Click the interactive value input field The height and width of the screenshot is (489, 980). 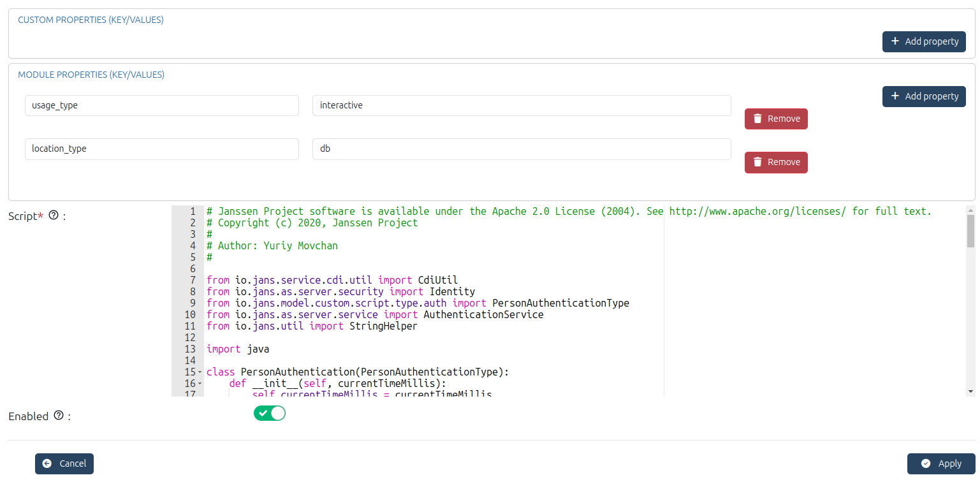[521, 105]
